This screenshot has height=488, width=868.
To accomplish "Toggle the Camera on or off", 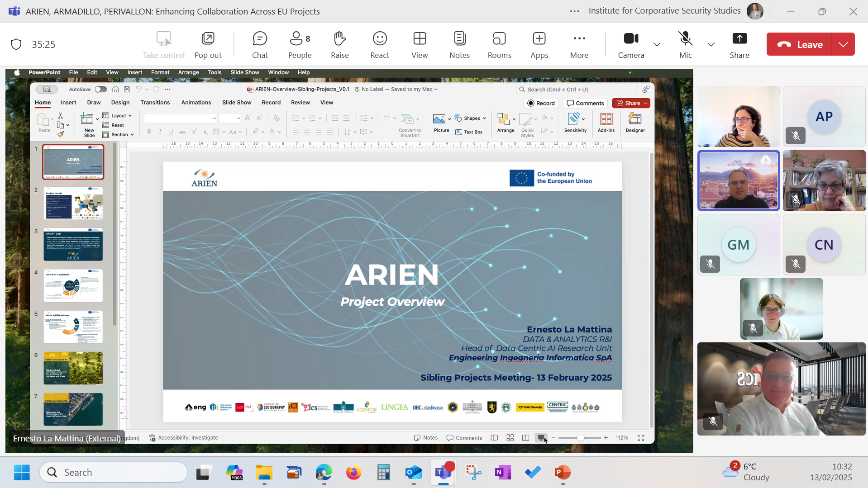I will 631,44.
